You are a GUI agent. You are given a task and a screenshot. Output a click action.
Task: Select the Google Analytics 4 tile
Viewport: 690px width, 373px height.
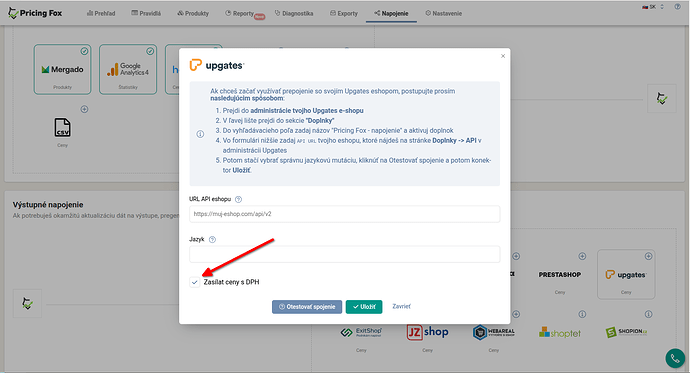point(128,69)
